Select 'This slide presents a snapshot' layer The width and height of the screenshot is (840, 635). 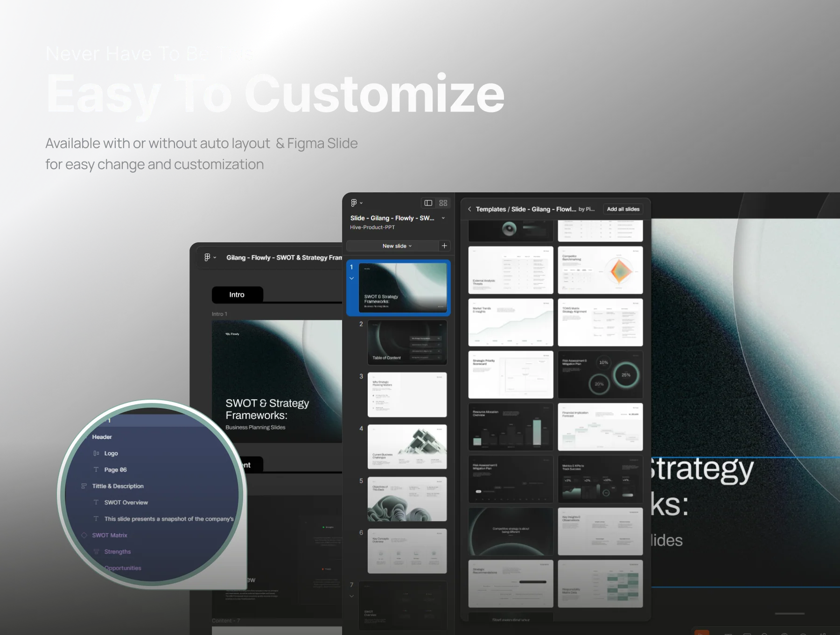pyautogui.click(x=168, y=519)
